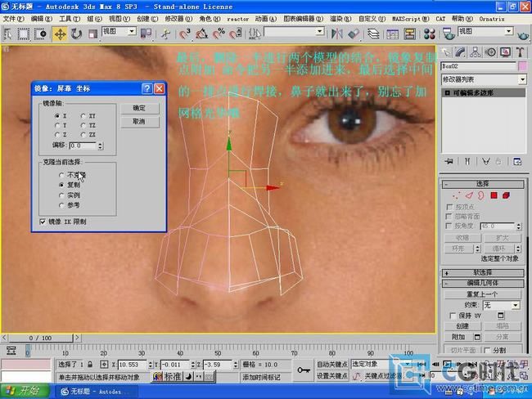Open the 修改器 menu

click(x=178, y=19)
